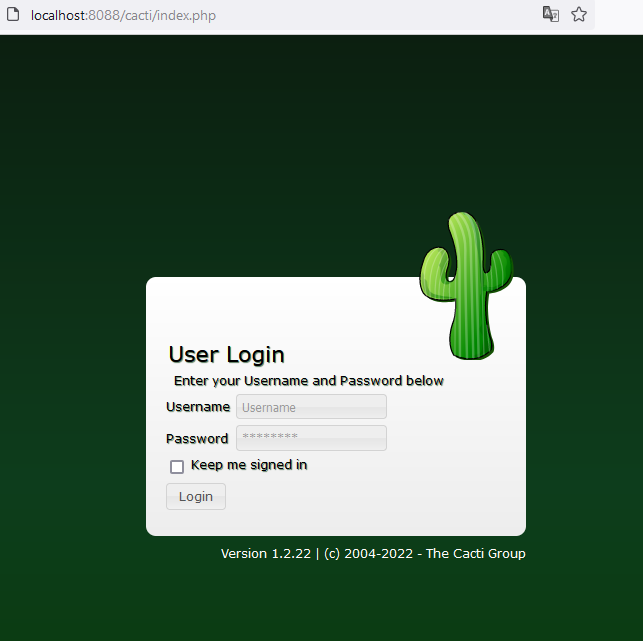This screenshot has width=643, height=641.
Task: Click the 'Username' field label
Action: (198, 407)
